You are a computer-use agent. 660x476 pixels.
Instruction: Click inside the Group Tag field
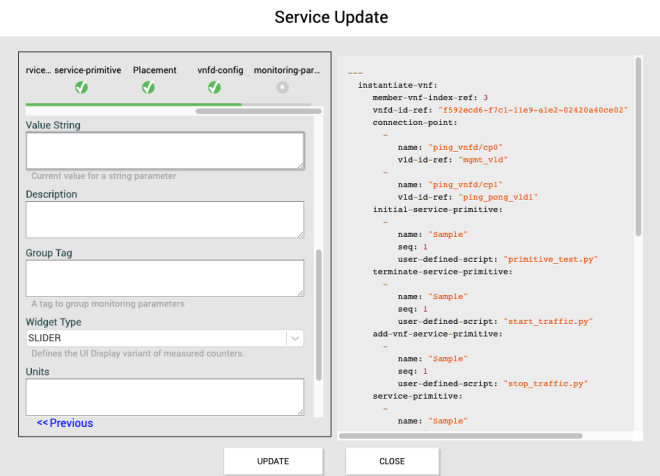tap(165, 278)
